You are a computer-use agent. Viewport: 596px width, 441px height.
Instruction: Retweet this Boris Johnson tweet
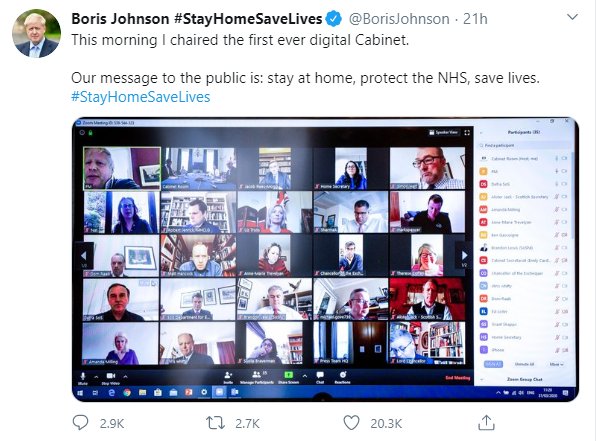tap(215, 423)
